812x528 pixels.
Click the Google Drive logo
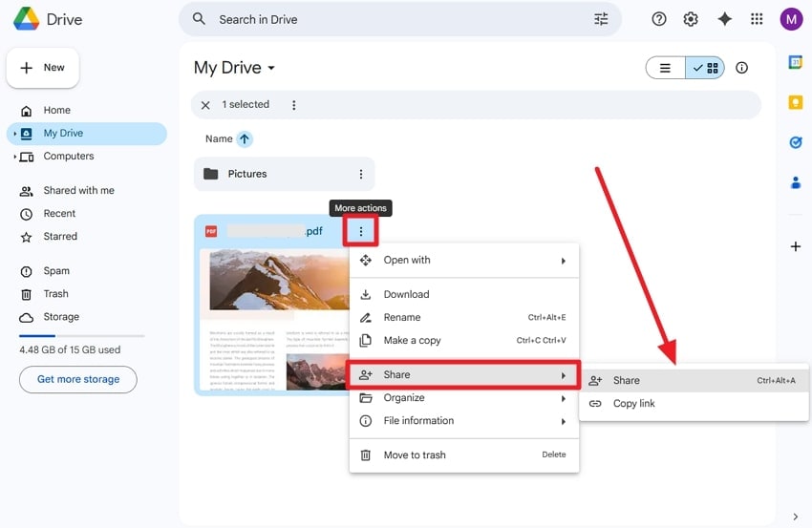point(27,19)
